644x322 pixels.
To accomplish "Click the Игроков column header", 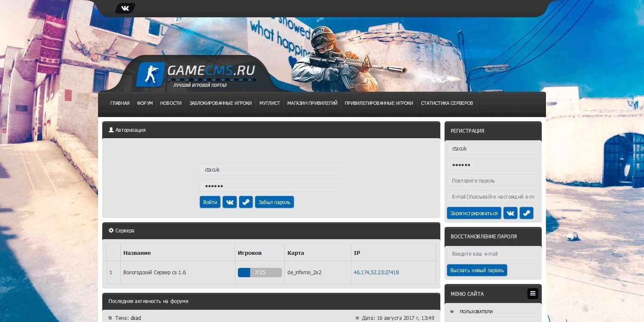I will point(250,253).
